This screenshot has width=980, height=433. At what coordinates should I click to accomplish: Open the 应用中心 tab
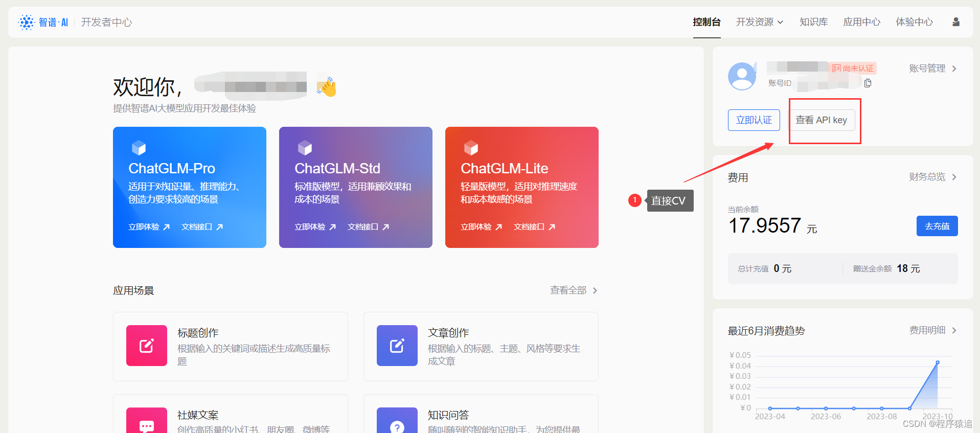click(x=862, y=22)
